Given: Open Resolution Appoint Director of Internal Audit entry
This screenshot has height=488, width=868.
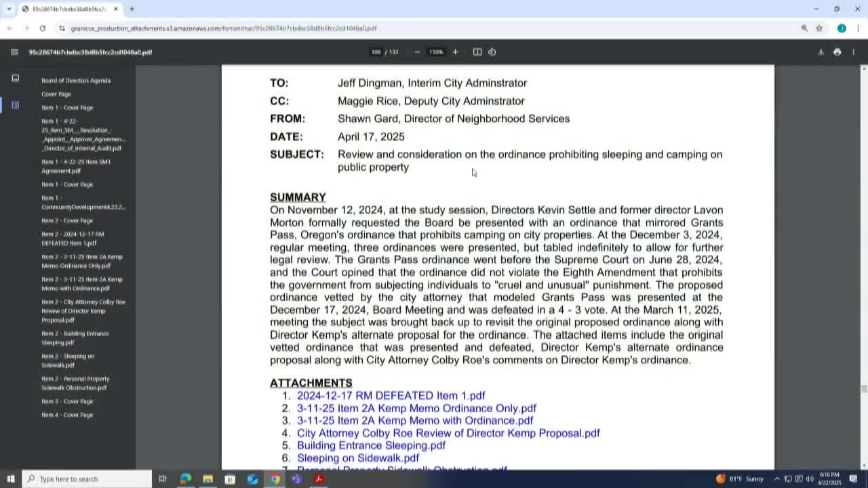Looking at the screenshot, I should 83,135.
